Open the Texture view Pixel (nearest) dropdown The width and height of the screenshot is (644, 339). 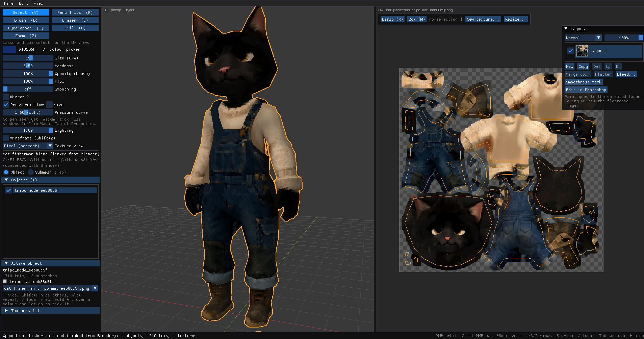pyautogui.click(x=28, y=146)
